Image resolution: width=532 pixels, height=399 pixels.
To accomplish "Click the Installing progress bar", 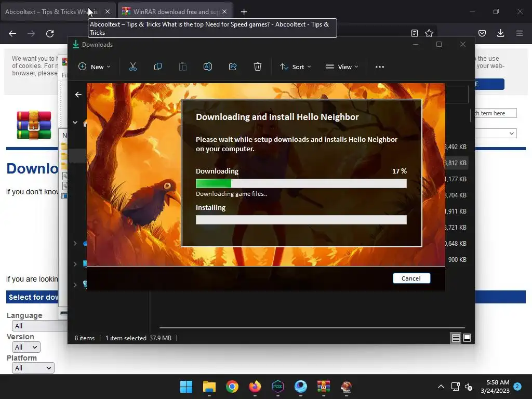I will 301,220.
